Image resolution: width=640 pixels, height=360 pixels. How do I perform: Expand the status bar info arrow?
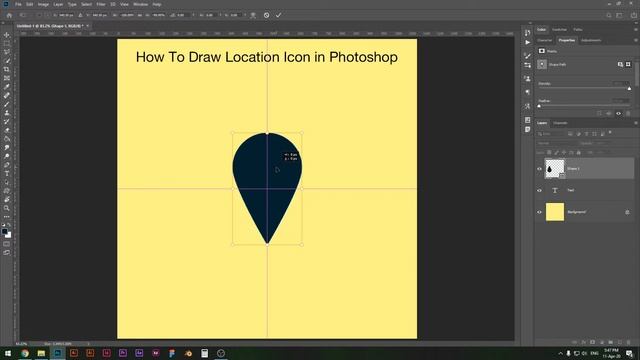tap(88, 344)
